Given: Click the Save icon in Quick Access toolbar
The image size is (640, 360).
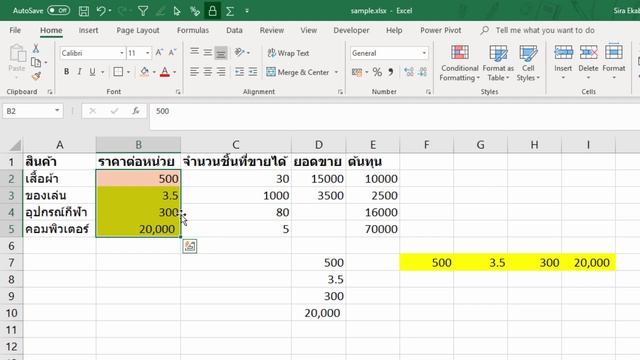Looking at the screenshot, I should point(84,11).
